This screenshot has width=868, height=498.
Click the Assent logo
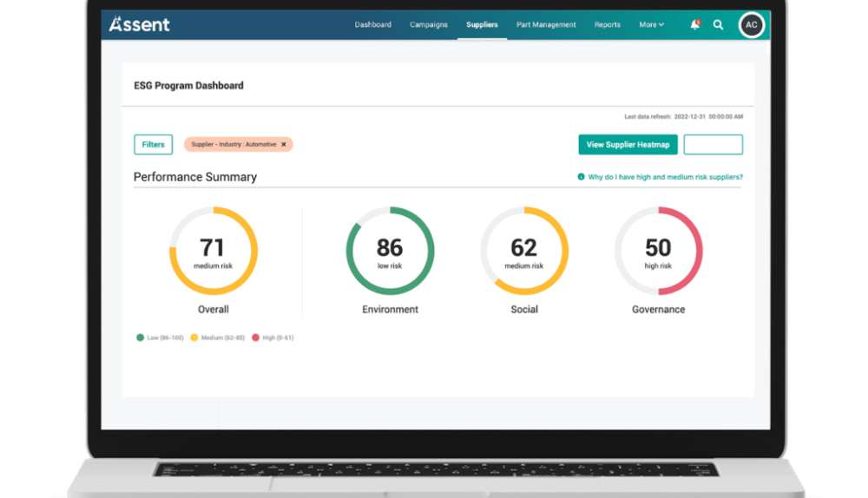pos(140,25)
